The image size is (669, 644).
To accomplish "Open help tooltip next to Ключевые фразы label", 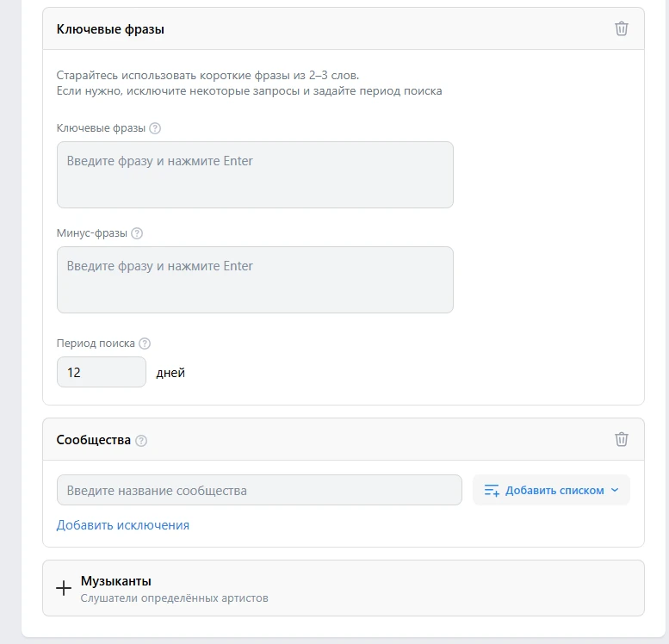I will coord(155,128).
